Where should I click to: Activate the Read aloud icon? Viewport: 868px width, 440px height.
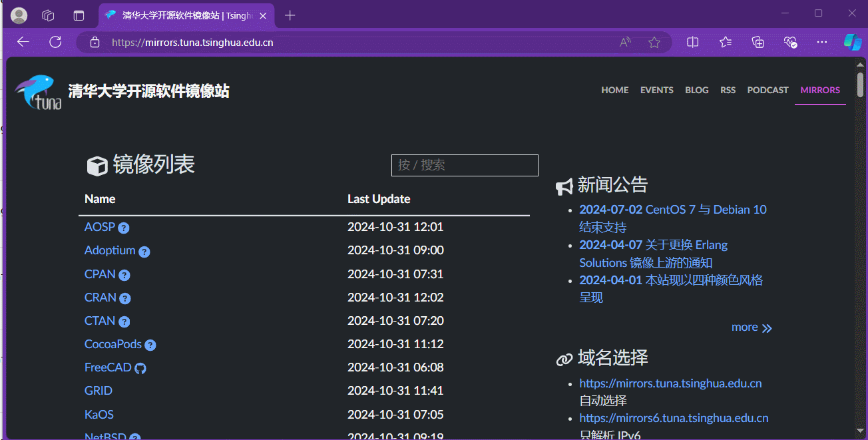pyautogui.click(x=625, y=42)
